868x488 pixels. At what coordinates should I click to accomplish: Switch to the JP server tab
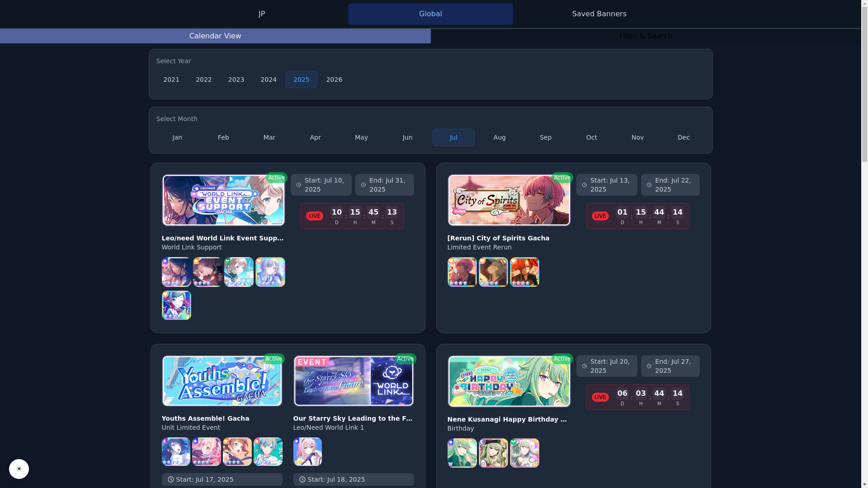pos(261,14)
